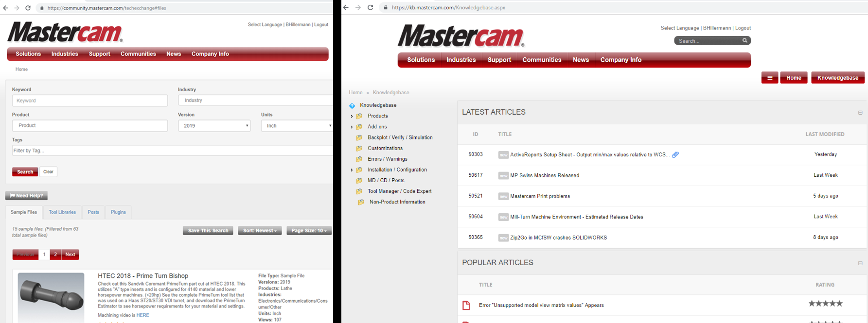
Task: Click the folder icon next to Installation / Configuration
Action: [359, 170]
